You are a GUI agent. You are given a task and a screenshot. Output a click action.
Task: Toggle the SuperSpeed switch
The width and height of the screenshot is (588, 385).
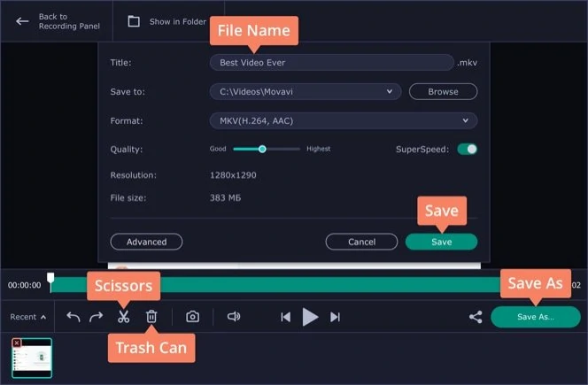467,149
